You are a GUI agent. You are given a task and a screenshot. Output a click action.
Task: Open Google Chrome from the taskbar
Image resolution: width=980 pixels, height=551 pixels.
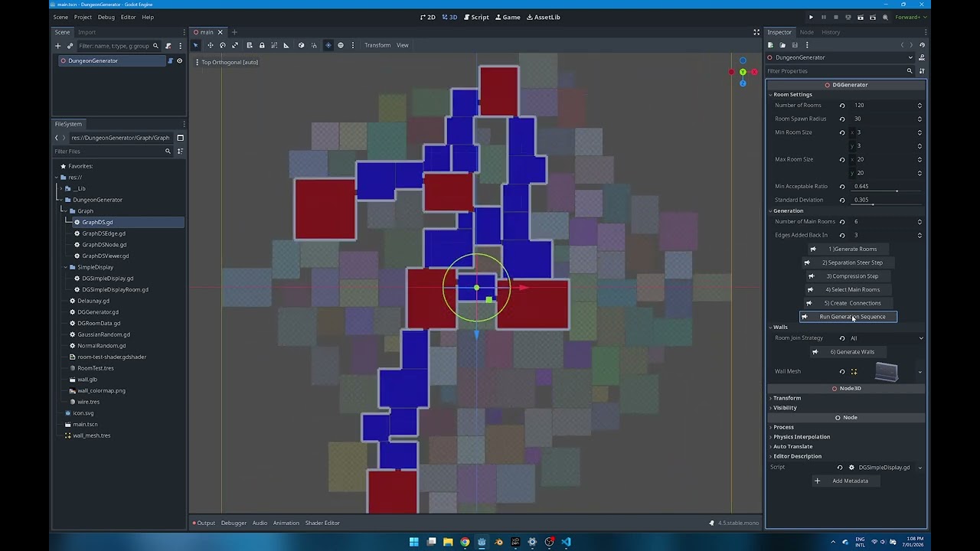[x=465, y=542]
